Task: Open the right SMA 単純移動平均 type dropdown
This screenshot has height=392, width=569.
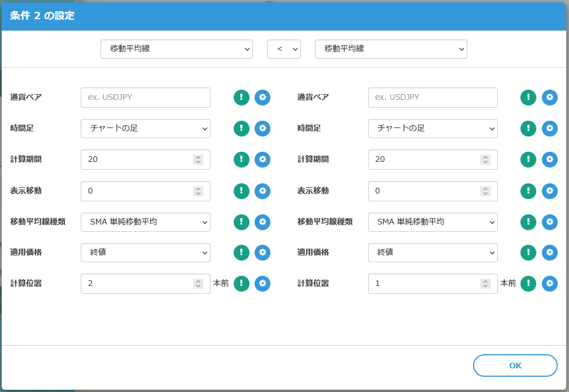Action: coord(432,222)
